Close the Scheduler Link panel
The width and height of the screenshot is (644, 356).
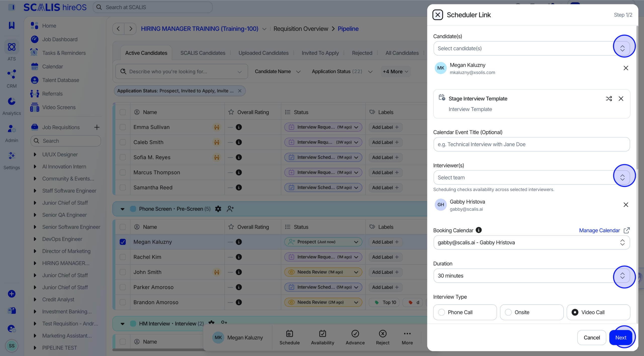pos(438,15)
